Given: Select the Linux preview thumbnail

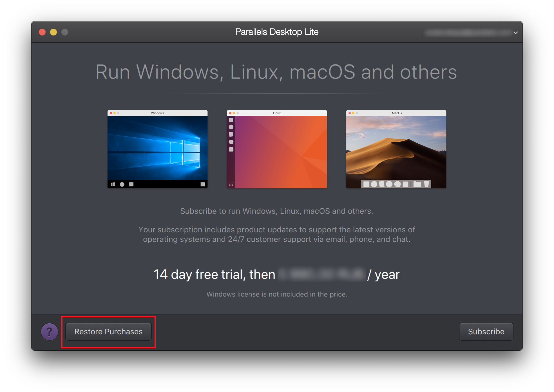Looking at the screenshot, I should click(x=277, y=149).
